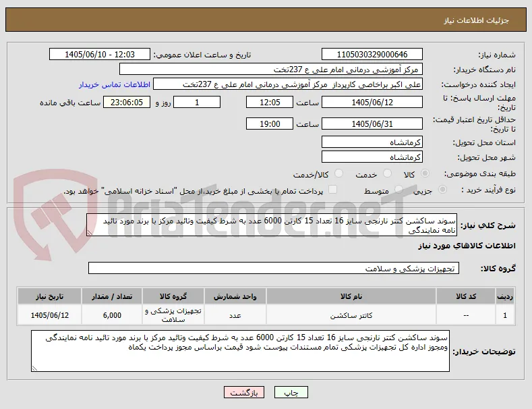Click the public announcement date field 1405/06/10 - 12:03

[x=100, y=55]
